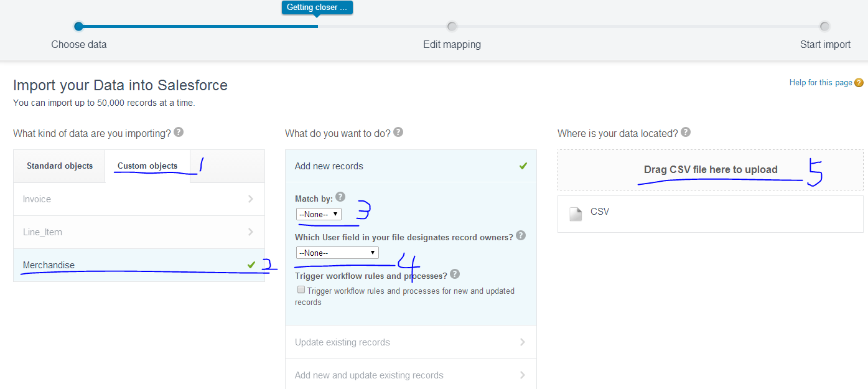The height and width of the screenshot is (389, 868).
Task: Click help icon for record owners field
Action: [521, 236]
